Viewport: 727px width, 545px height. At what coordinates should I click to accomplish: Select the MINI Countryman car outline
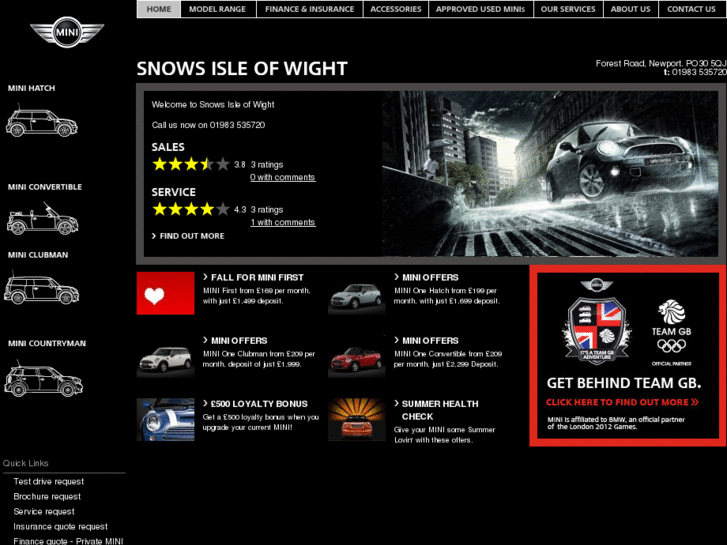[x=43, y=379]
